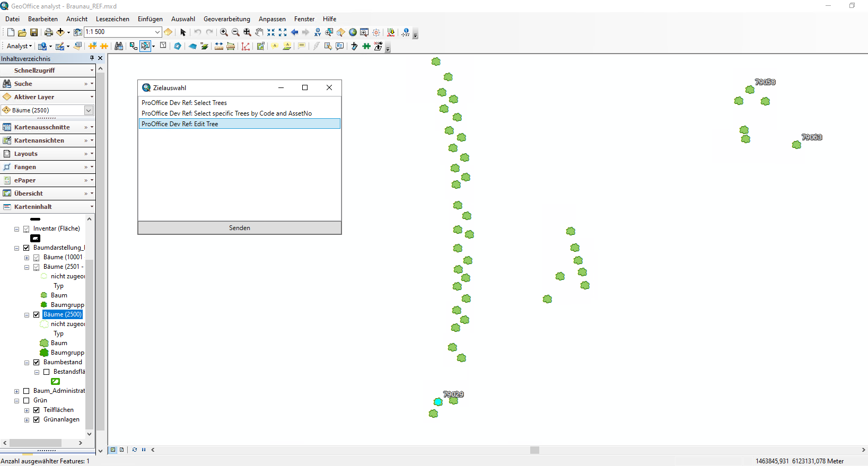Image resolution: width=868 pixels, height=466 pixels.
Task: Uncheck the Bäume (2500) layer checkbox
Action: (x=37, y=314)
